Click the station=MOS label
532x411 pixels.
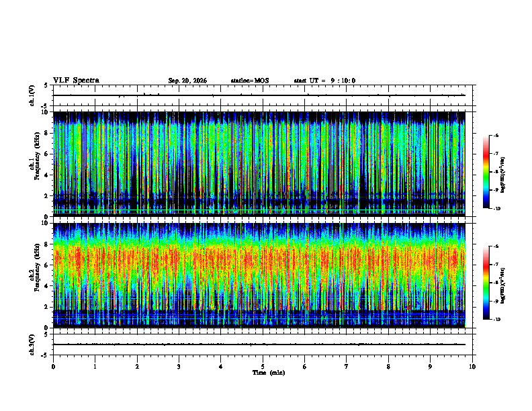point(250,81)
